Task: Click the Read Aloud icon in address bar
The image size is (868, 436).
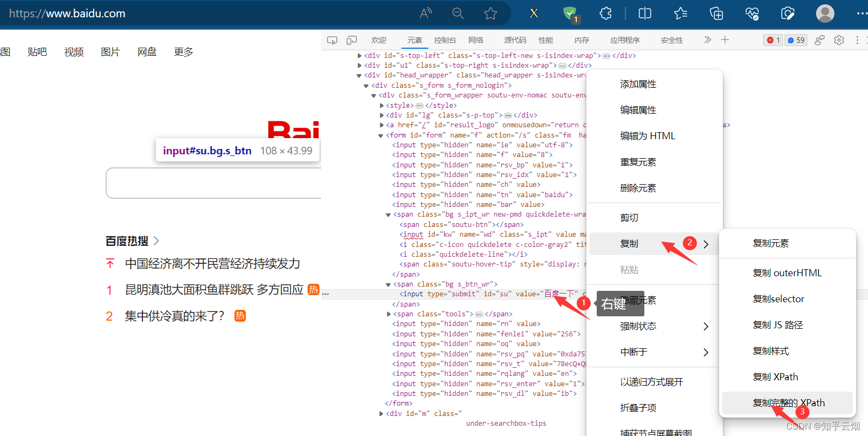Action: 426,13
